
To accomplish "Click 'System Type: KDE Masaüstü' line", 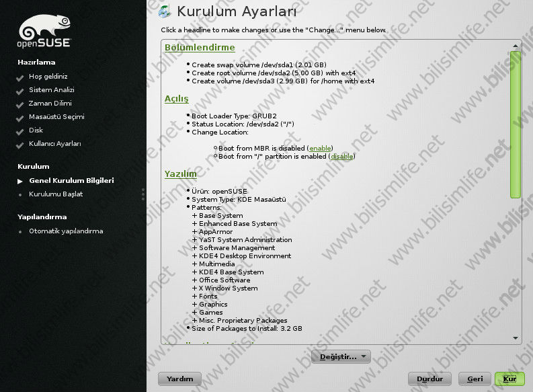I will pyautogui.click(x=239, y=200).
